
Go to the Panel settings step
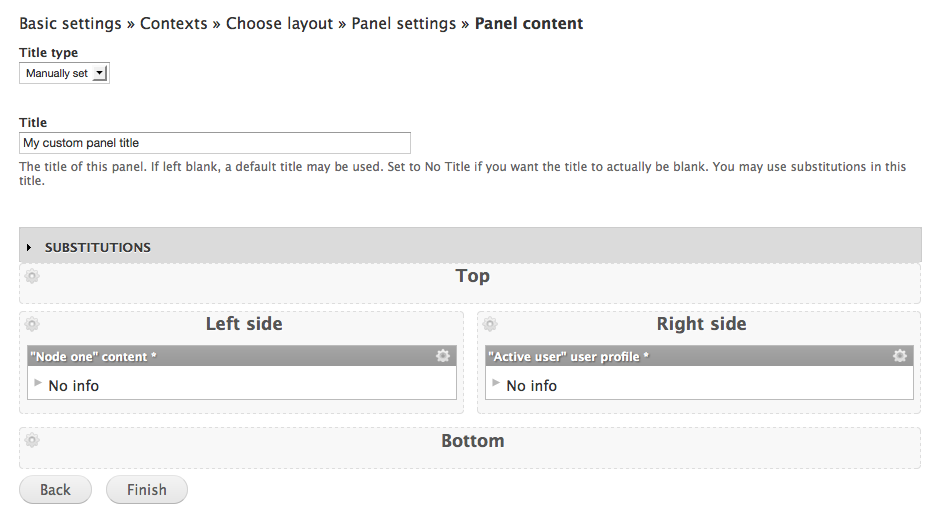404,23
